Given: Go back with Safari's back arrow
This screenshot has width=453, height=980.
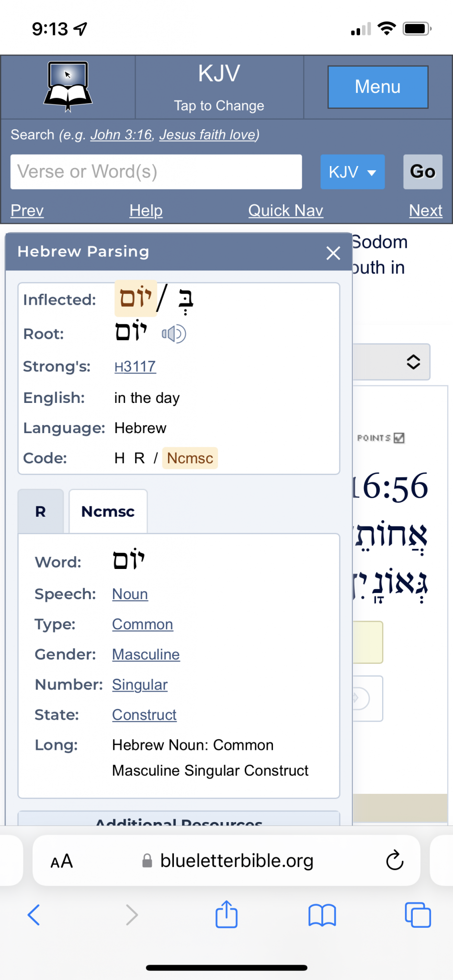Looking at the screenshot, I should point(34,914).
